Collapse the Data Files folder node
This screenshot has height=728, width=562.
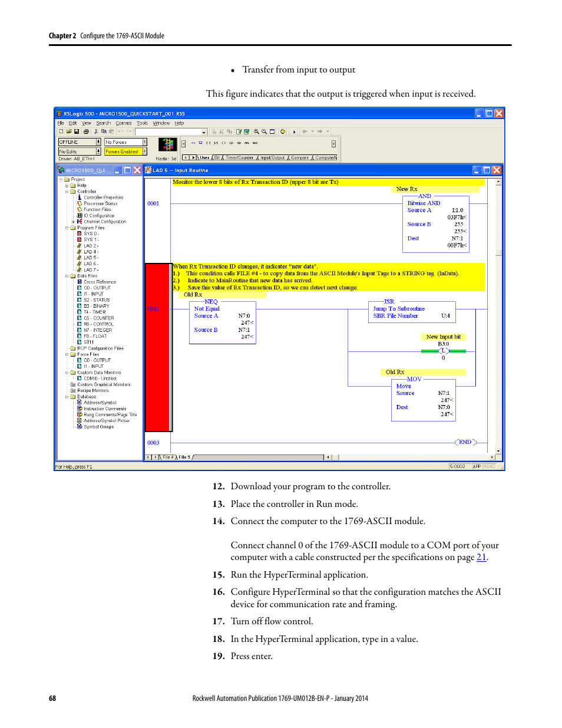coord(67,276)
